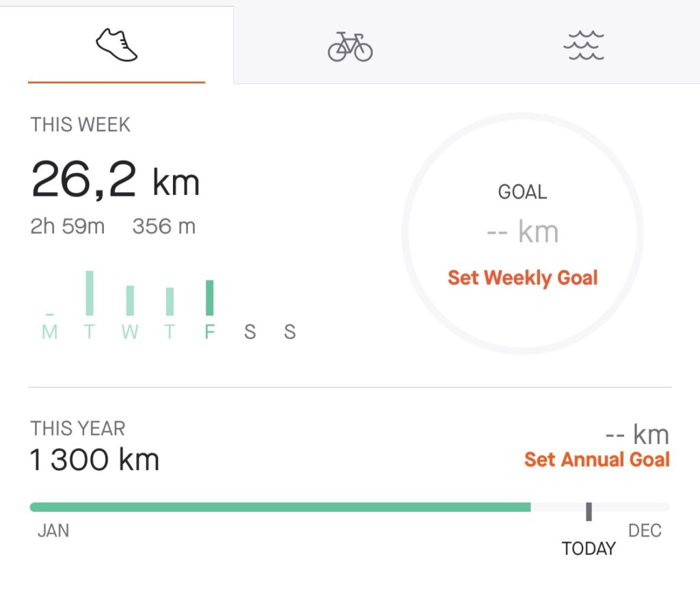Screen dimensions: 700x589
Task: Select the dark green Friday bar
Action: point(210,298)
